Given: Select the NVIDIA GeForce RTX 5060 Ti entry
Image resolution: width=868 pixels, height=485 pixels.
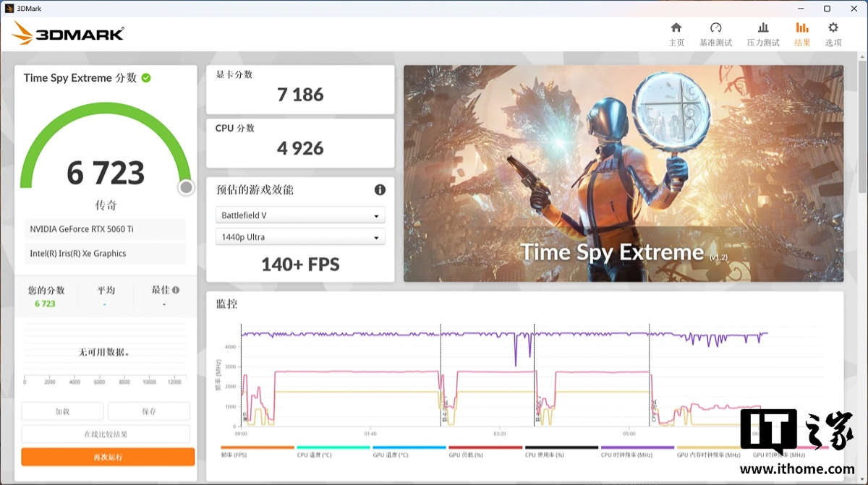Looking at the screenshot, I should pyautogui.click(x=105, y=229).
